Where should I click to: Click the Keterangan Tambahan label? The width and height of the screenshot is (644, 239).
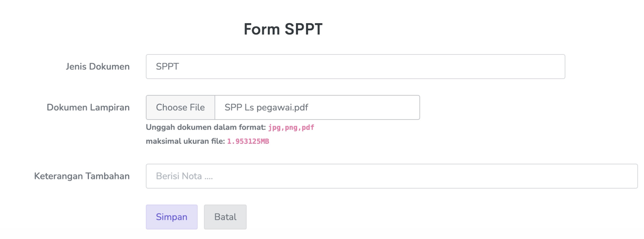click(x=82, y=176)
